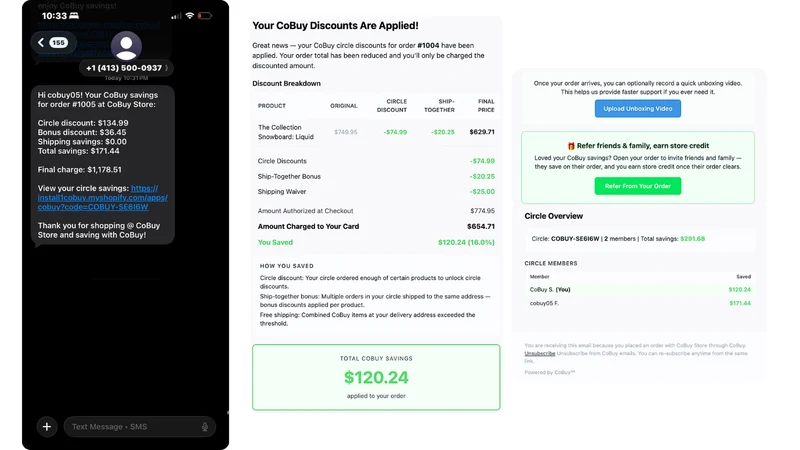Click the gift icon beside Refer friends

pyautogui.click(x=571, y=146)
